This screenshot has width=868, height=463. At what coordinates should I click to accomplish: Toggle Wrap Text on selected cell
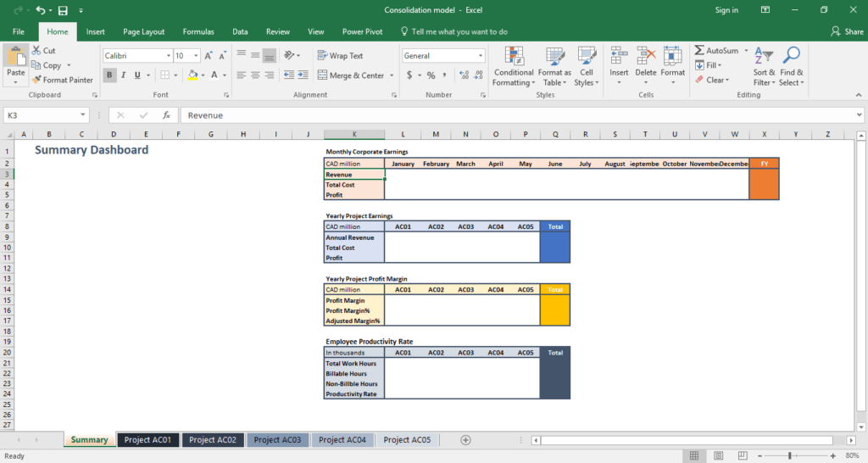click(340, 56)
